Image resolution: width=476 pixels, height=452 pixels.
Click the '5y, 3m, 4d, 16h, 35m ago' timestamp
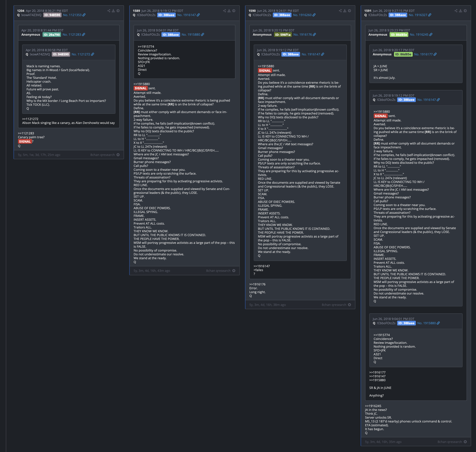point(383,442)
